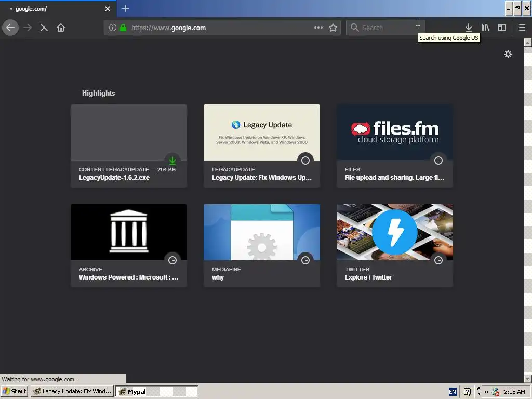The width and height of the screenshot is (532, 399).
Task: Select the google.com/ tab
Action: [x=58, y=9]
